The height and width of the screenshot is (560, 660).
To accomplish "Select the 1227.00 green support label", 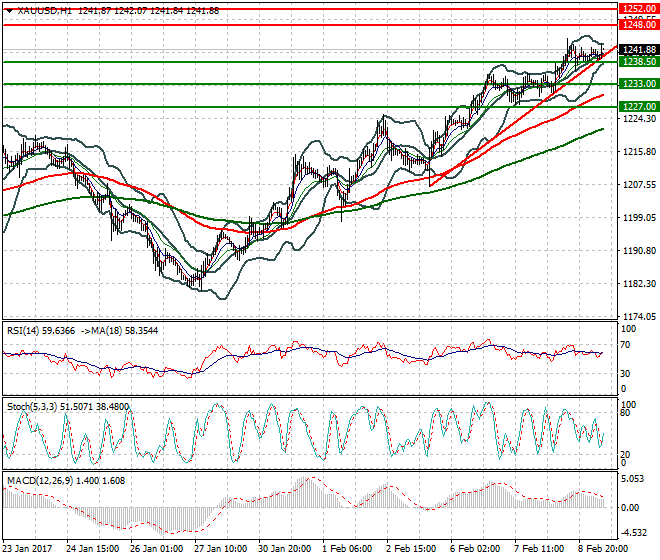I will 639,107.
